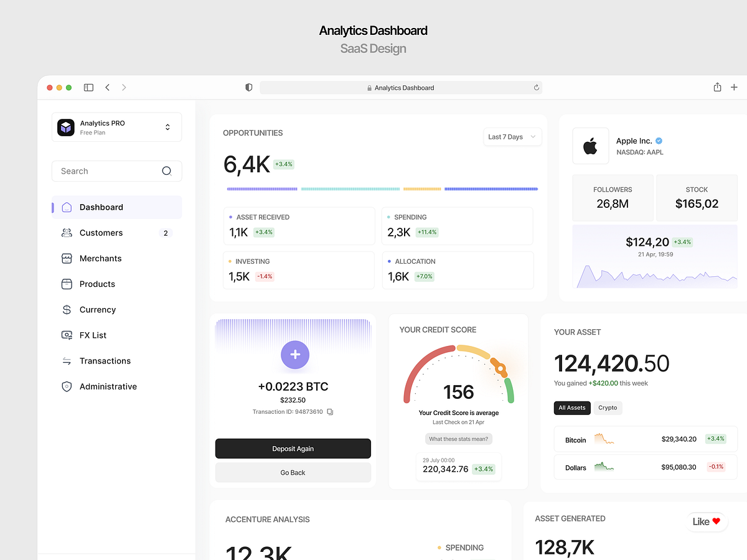Click the Products sidebar icon

coord(67,284)
